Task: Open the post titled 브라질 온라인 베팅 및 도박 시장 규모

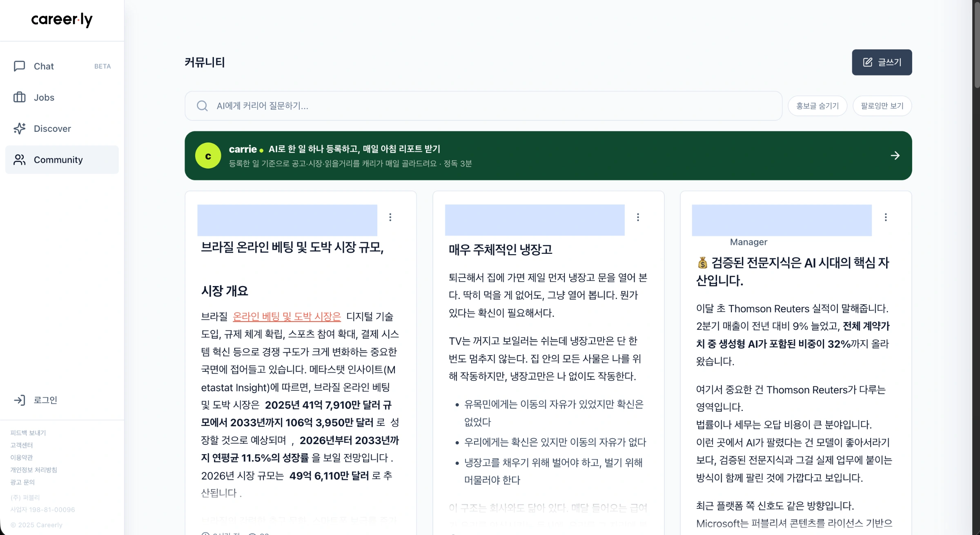Action: [292, 247]
